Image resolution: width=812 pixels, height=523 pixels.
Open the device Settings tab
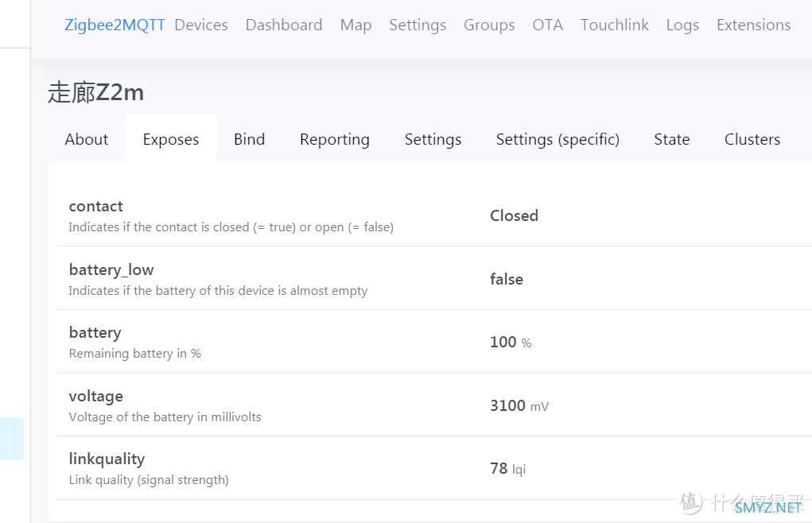coord(433,139)
